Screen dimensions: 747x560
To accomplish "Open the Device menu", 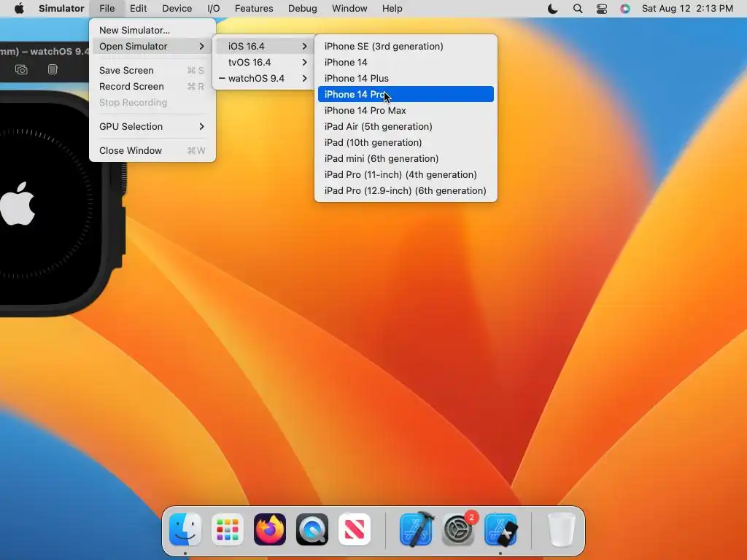I will click(177, 9).
